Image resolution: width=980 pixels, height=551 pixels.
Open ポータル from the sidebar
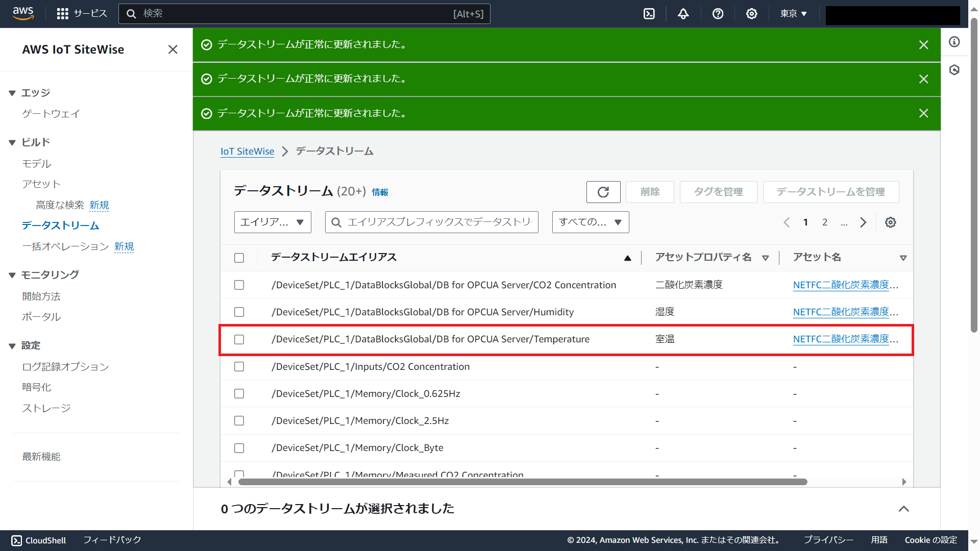[41, 316]
